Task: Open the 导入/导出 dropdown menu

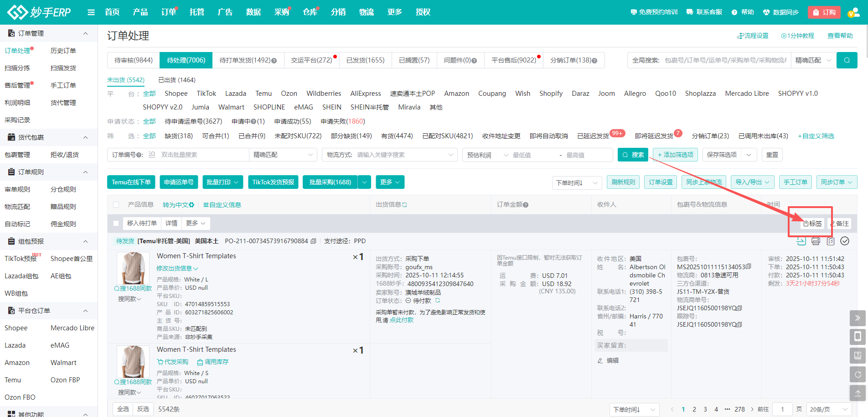Action: pos(752,182)
